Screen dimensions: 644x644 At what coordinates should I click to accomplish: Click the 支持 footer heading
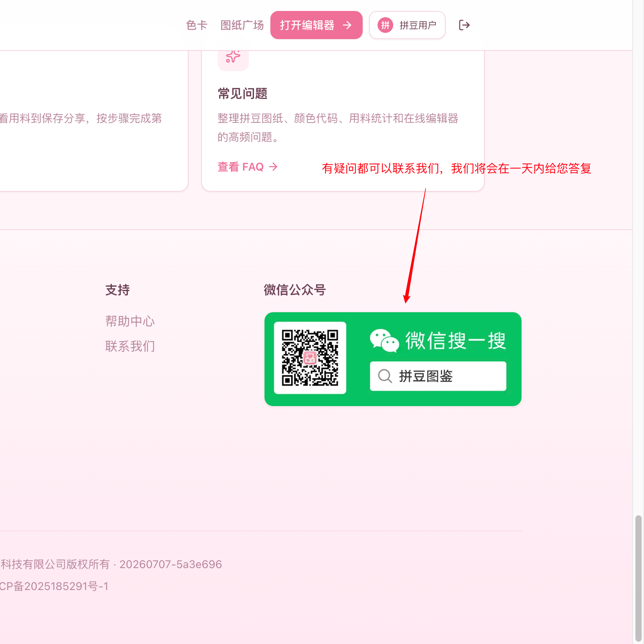117,290
